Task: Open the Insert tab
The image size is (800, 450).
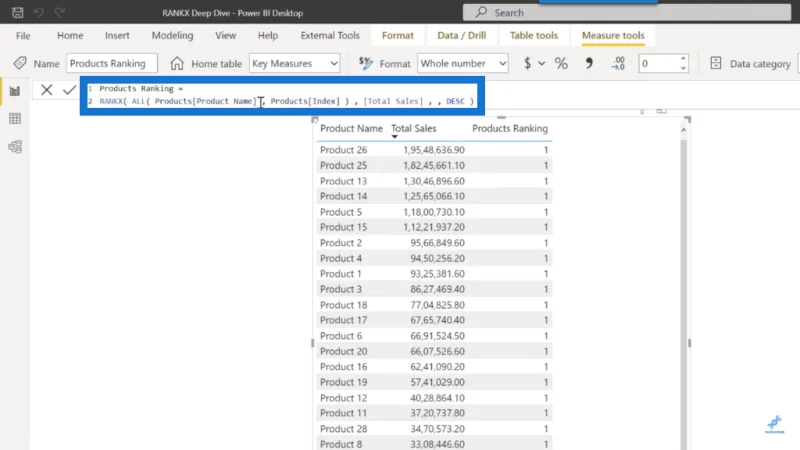Action: [117, 35]
